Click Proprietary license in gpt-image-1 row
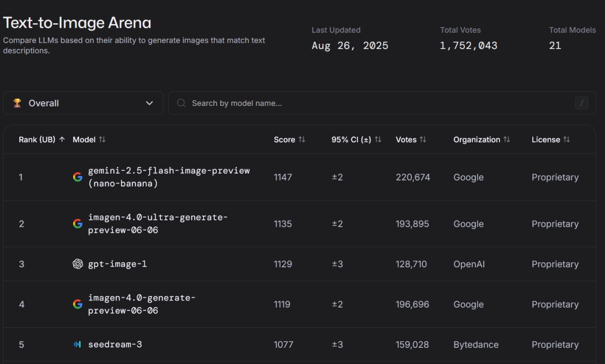The width and height of the screenshot is (605, 364). (x=555, y=264)
